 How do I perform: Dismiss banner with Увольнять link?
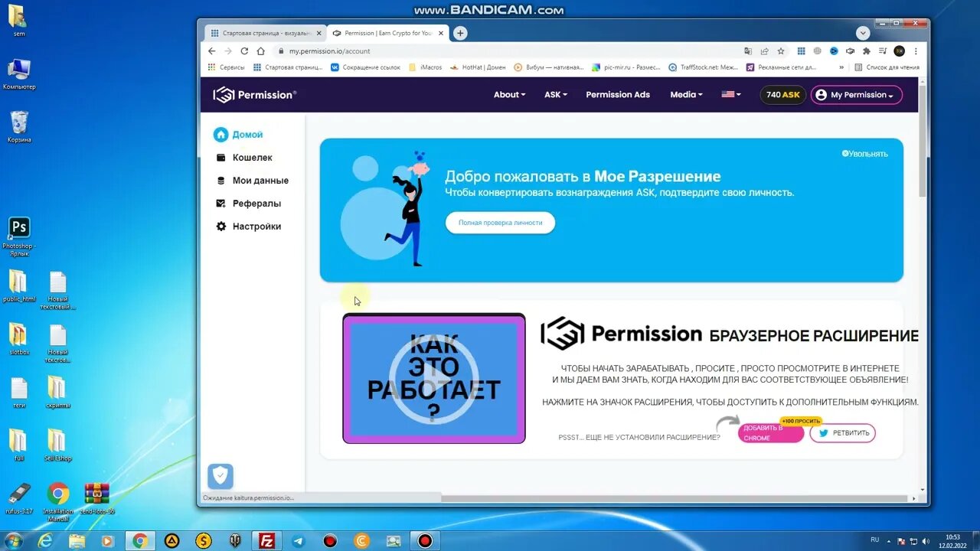pyautogui.click(x=865, y=154)
